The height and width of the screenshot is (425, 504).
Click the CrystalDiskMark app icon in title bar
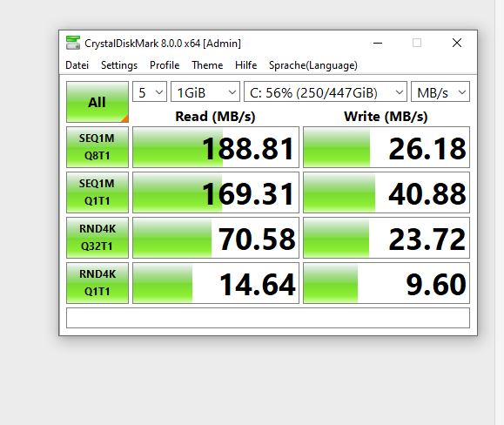click(73, 43)
